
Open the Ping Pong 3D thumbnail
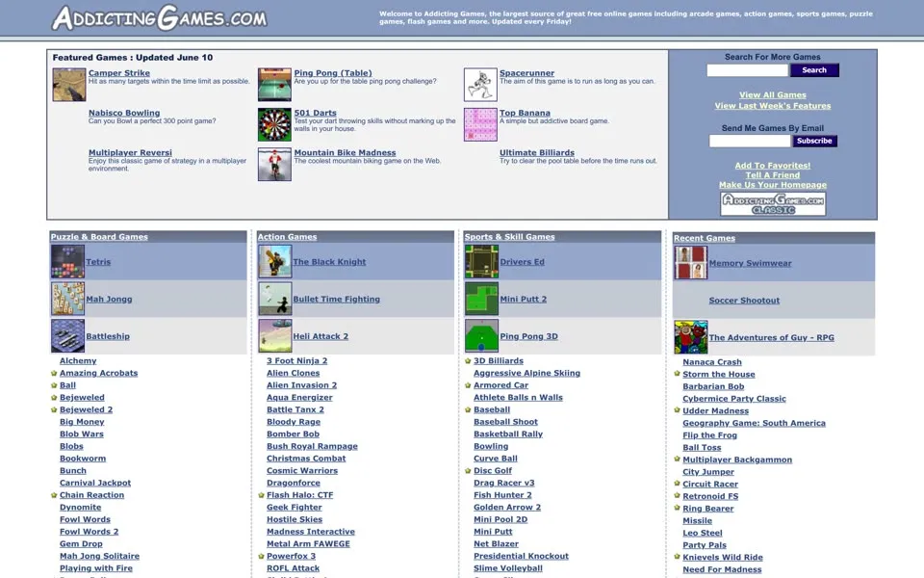(481, 335)
